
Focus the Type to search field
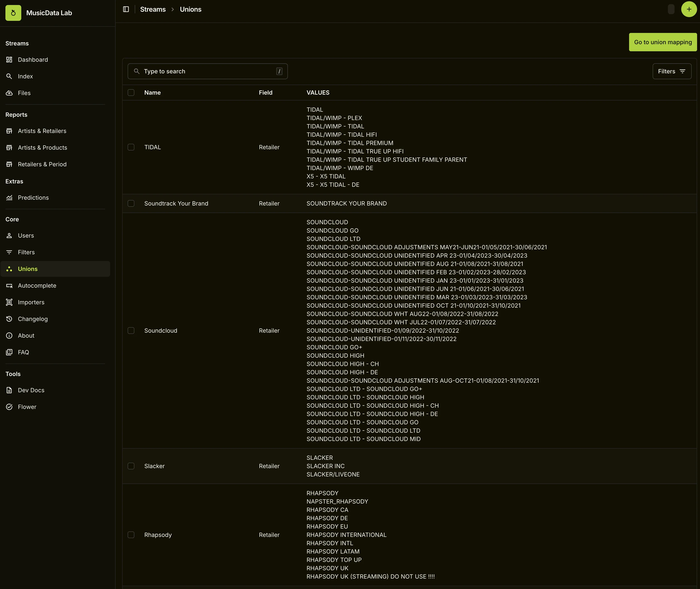click(208, 71)
